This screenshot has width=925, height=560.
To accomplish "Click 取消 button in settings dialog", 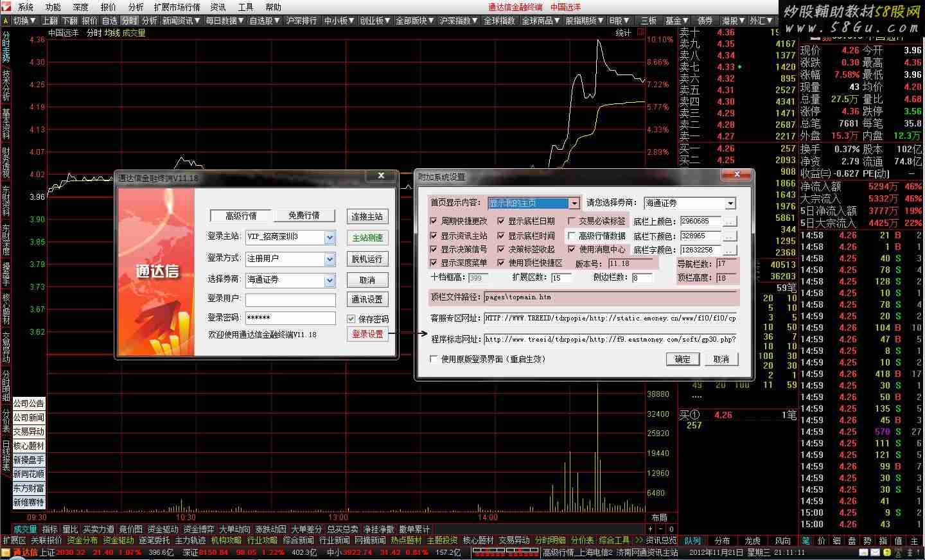I will pyautogui.click(x=721, y=359).
